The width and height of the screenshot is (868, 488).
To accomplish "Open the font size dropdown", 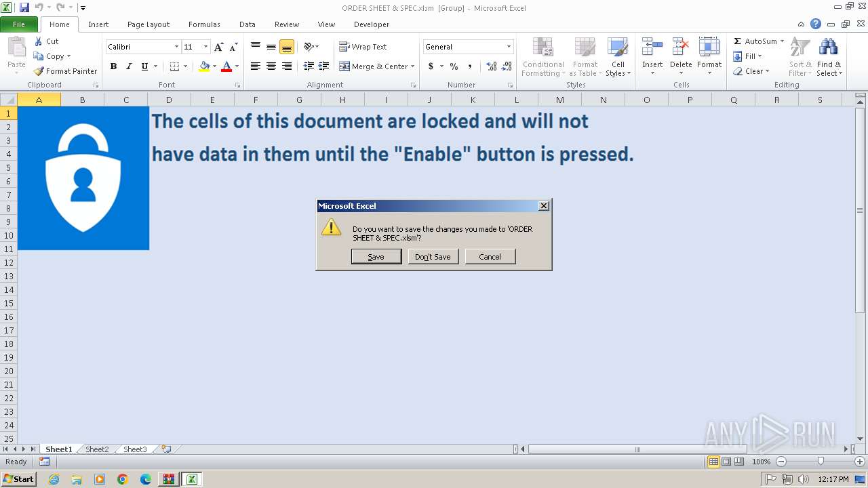I will [205, 47].
